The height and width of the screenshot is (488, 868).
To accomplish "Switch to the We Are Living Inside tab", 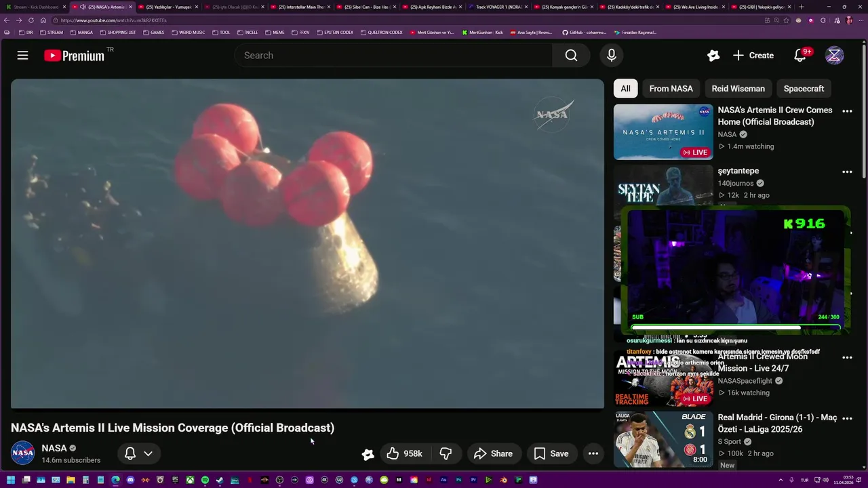I will 696,7.
